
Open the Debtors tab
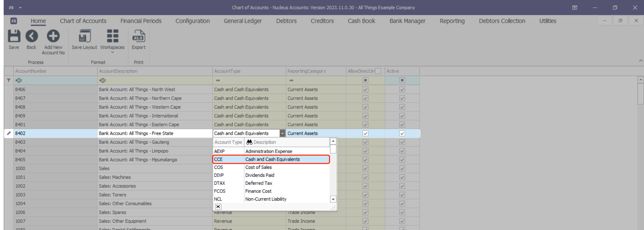pyautogui.click(x=286, y=21)
